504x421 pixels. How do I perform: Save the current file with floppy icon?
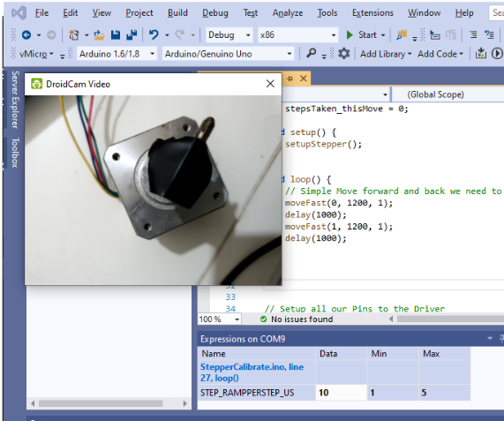point(116,34)
